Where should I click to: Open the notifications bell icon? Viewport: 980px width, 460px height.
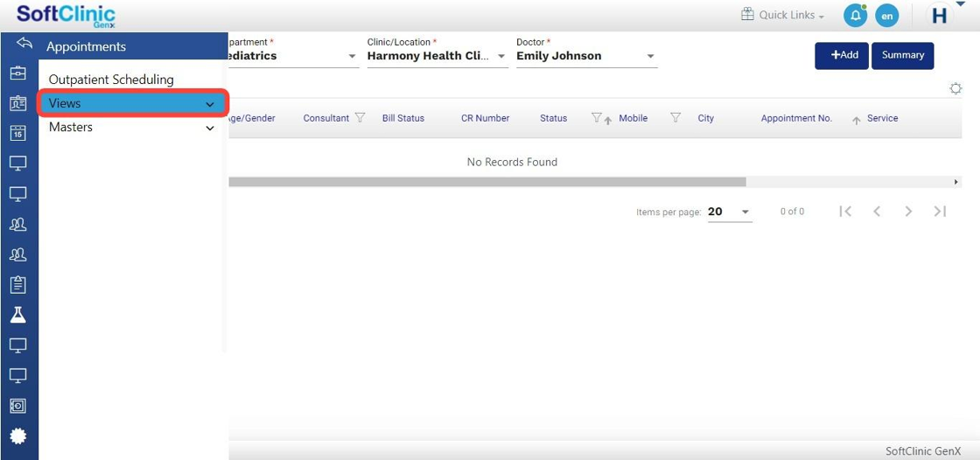[855, 16]
